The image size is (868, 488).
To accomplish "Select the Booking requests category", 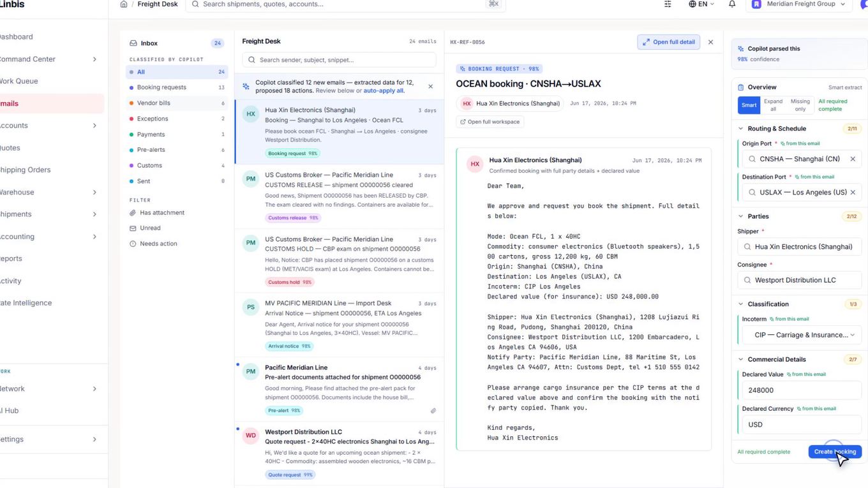I will coord(177,87).
